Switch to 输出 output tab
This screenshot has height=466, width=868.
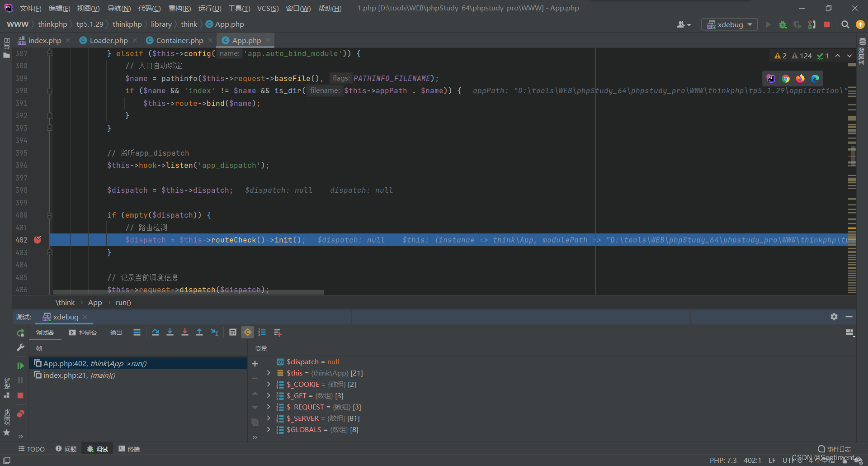click(116, 333)
